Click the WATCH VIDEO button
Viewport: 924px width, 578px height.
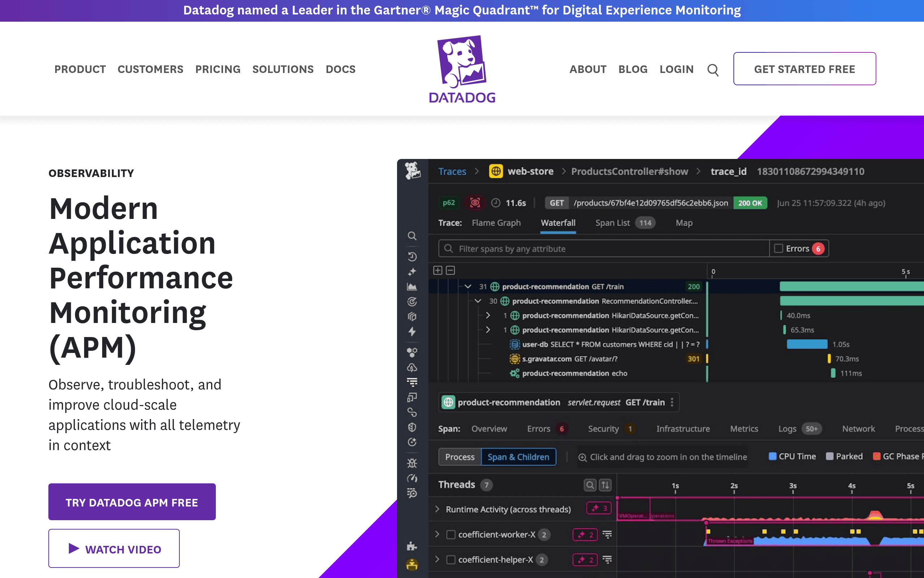[114, 549]
